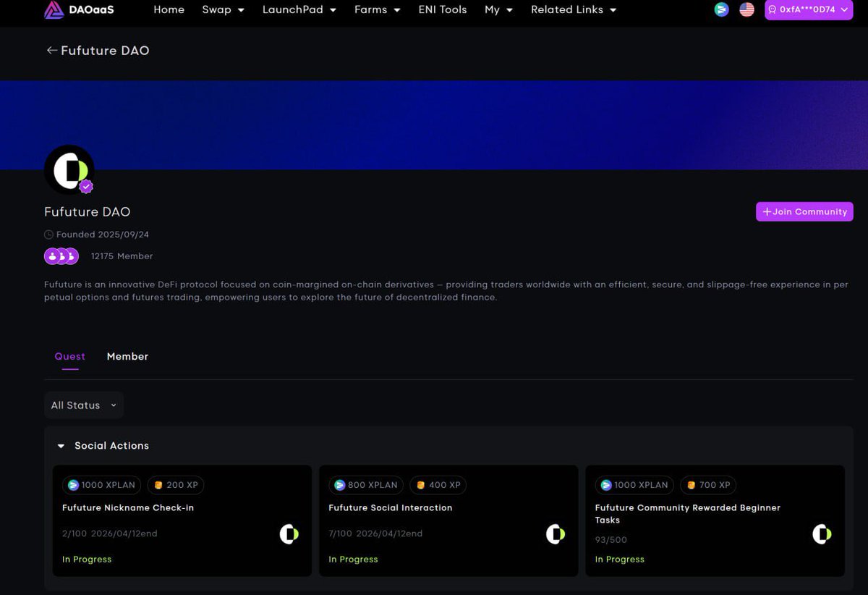Click the US flag language icon
Viewport: 868px width, 595px height.
click(x=746, y=10)
